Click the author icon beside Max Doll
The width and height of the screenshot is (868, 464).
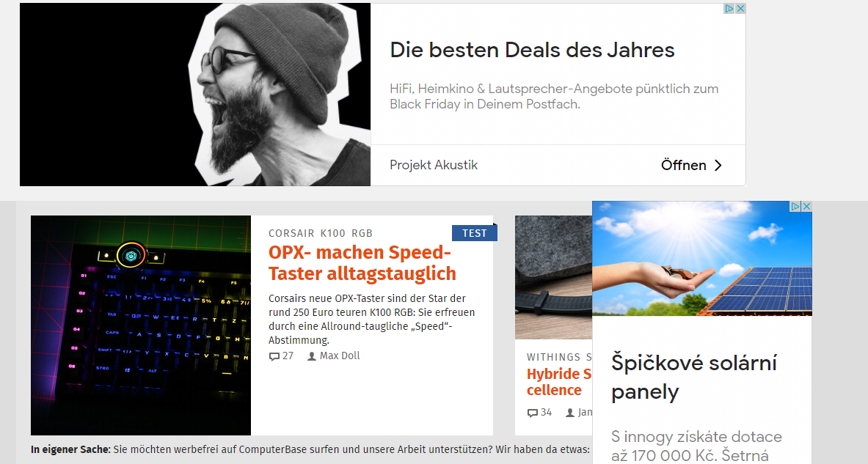312,356
